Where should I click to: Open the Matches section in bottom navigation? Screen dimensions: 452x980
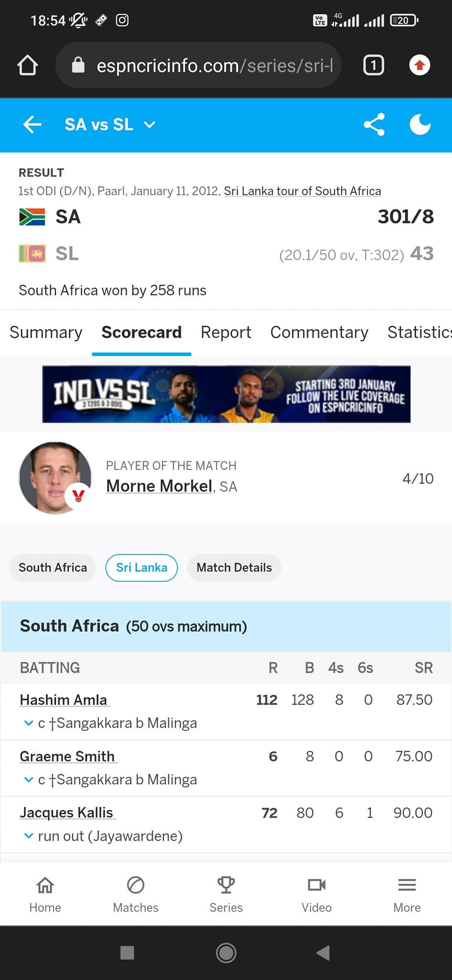135,894
